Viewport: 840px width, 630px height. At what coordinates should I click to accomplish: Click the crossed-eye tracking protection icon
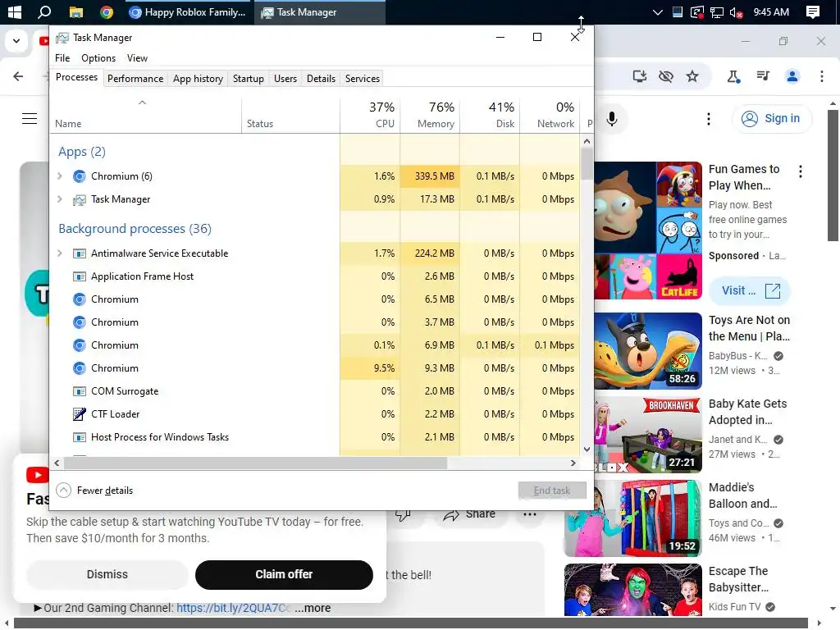coord(666,76)
